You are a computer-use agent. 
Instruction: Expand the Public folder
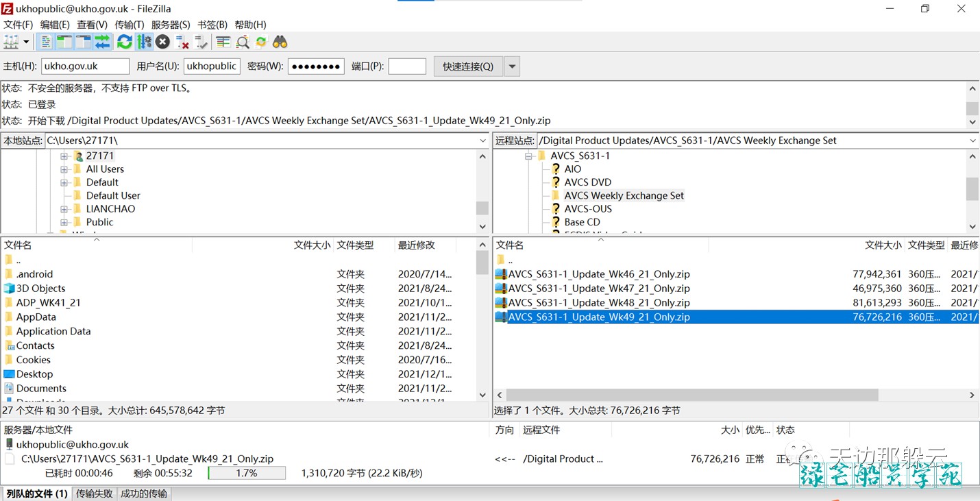(64, 222)
